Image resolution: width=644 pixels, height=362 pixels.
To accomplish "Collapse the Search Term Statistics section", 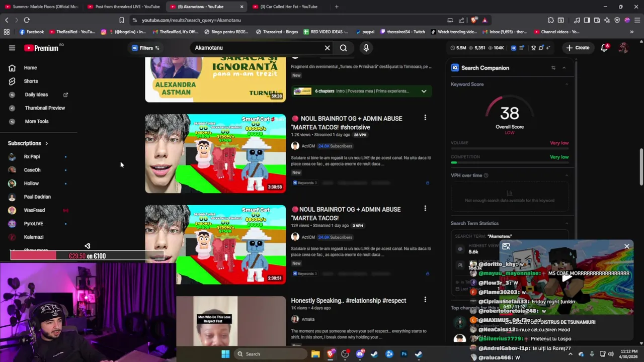I will 567,223.
